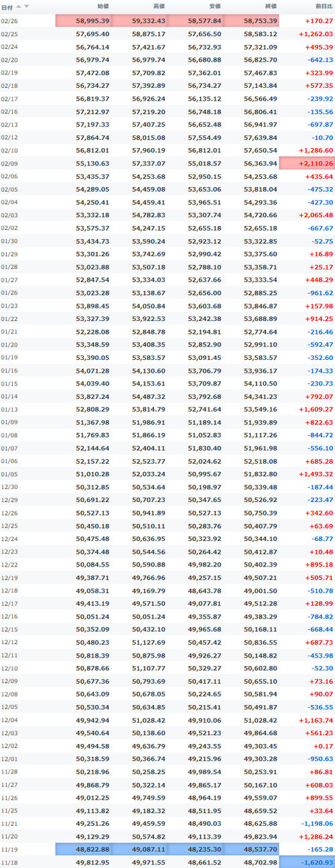
Task: Click the 11/19 date cell
Action: [x=9, y=849]
